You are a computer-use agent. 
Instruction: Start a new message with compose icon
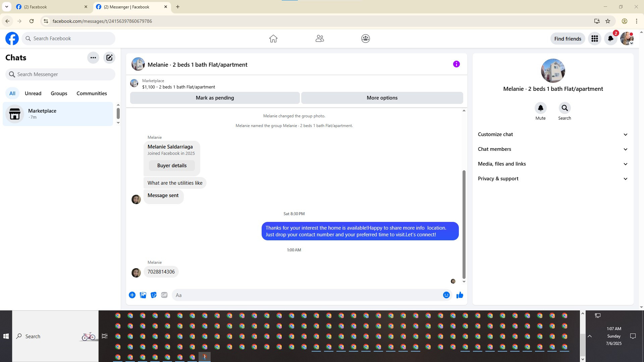(x=109, y=58)
